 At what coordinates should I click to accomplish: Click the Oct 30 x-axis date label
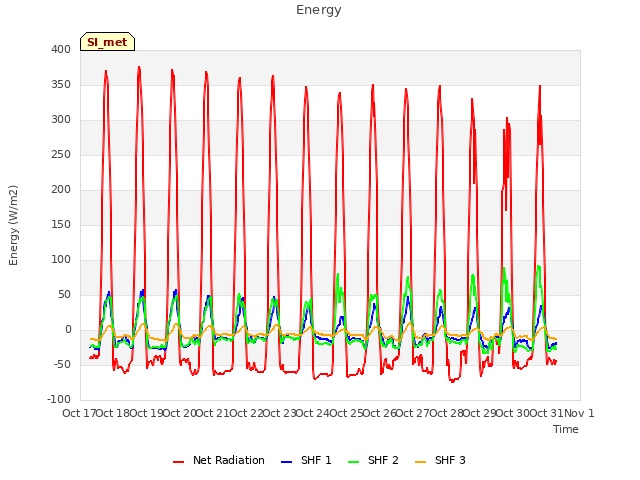pos(513,413)
